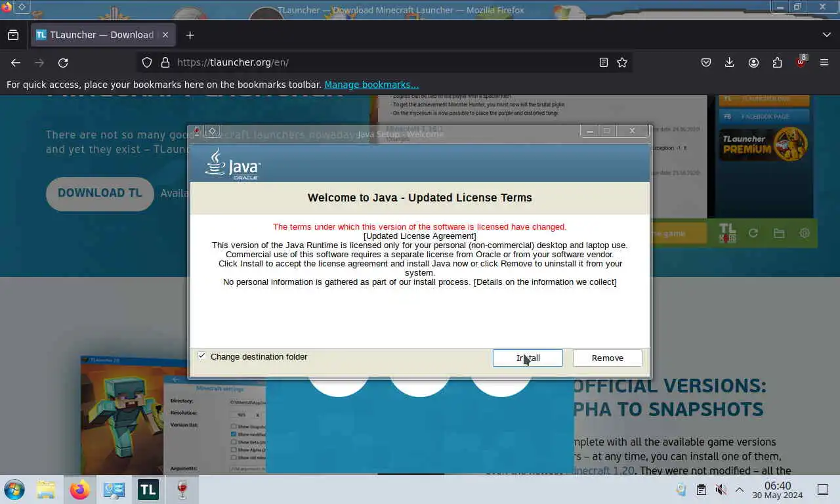The width and height of the screenshot is (840, 504).
Task: Close the Java Setup dialog
Action: [x=633, y=131]
